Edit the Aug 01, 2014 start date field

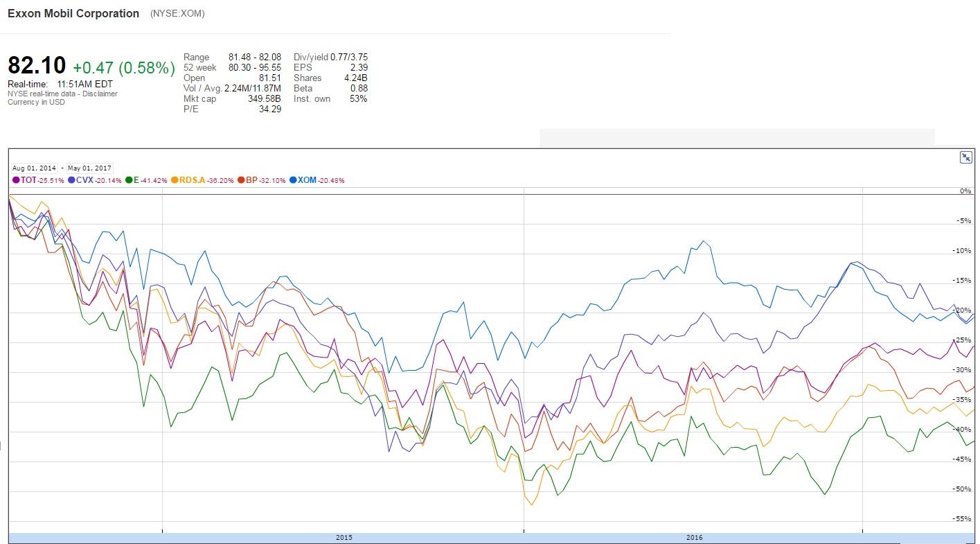point(35,168)
